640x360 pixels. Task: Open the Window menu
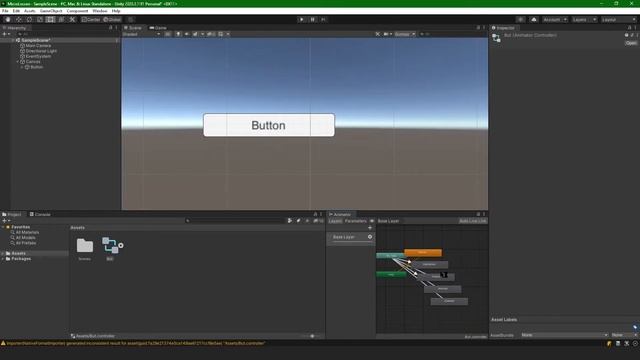click(x=100, y=11)
